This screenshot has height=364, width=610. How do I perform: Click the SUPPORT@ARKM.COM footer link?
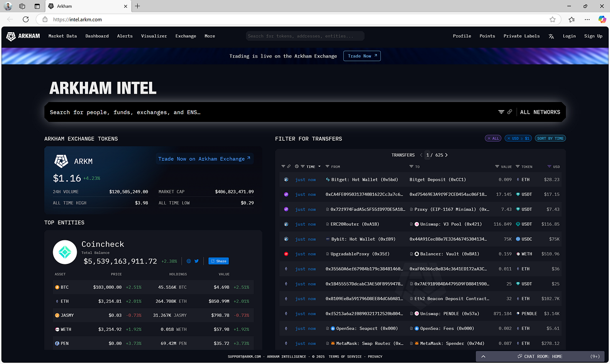click(x=244, y=357)
